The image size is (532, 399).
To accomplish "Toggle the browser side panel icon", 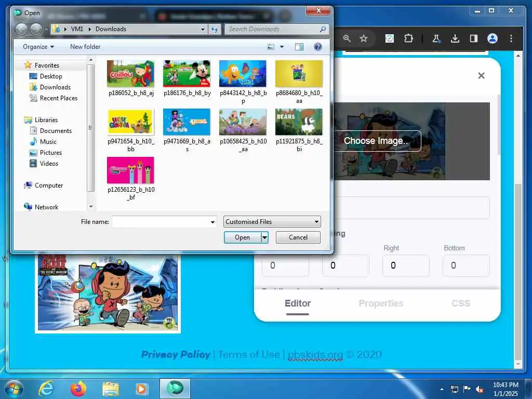I will tap(474, 38).
